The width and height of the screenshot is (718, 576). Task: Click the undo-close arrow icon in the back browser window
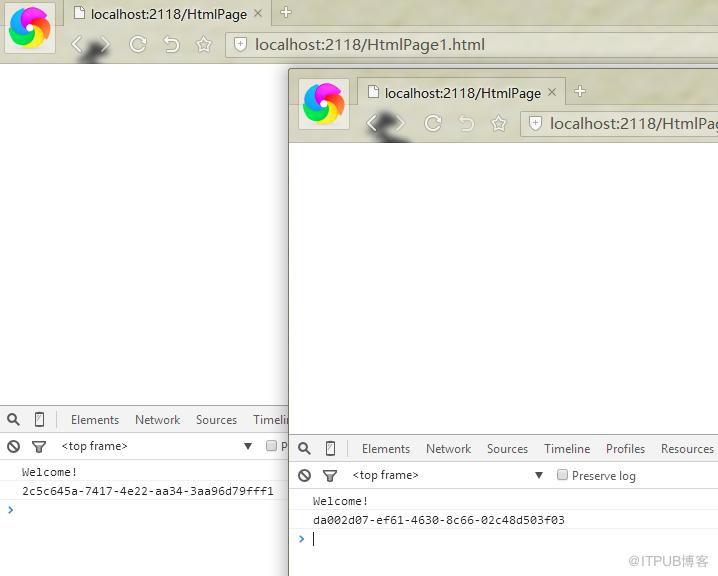[171, 45]
